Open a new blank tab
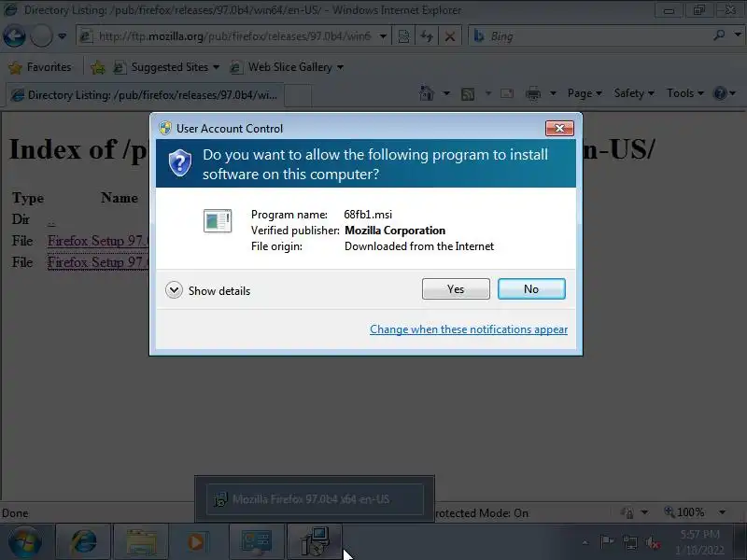Image resolution: width=747 pixels, height=560 pixels. coord(298,95)
